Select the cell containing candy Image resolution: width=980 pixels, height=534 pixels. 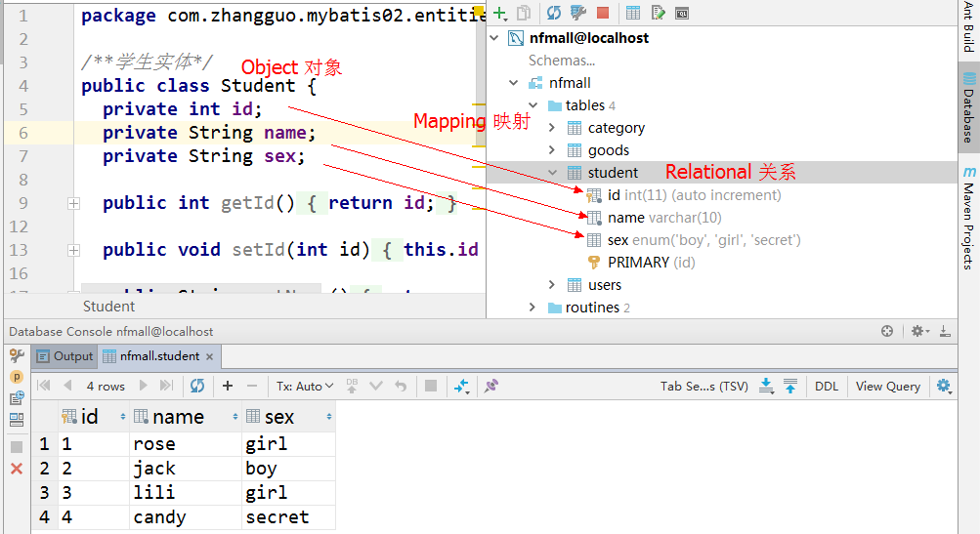click(185, 517)
